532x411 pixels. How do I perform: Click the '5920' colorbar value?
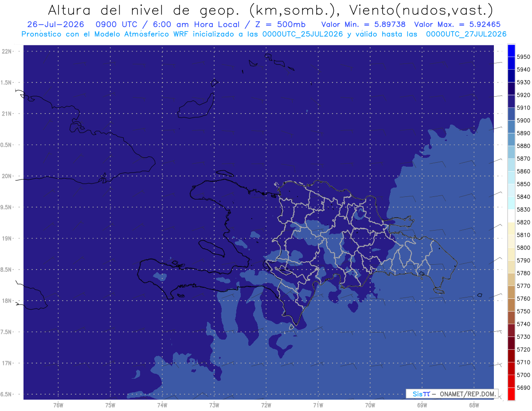tap(523, 95)
